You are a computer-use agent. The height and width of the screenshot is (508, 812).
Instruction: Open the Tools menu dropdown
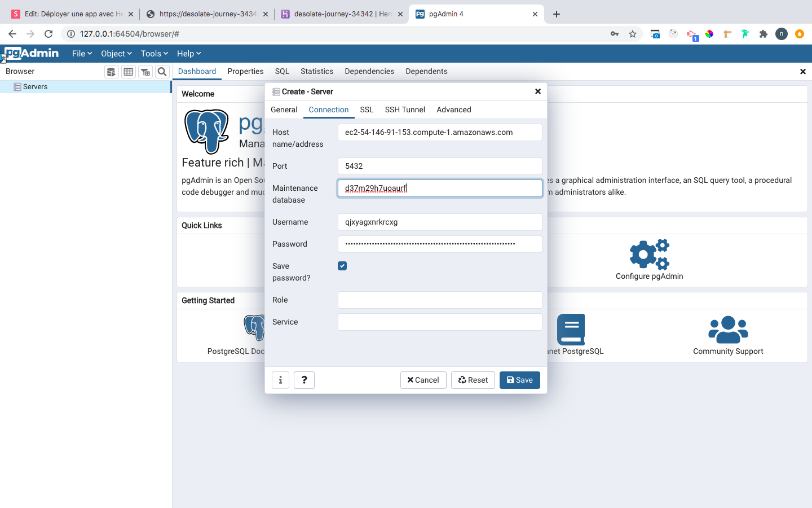155,54
